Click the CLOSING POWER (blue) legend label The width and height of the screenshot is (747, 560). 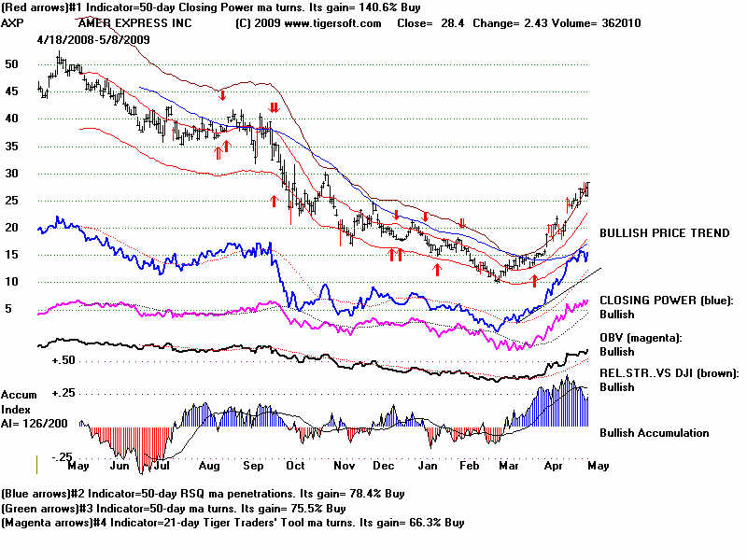tap(667, 300)
